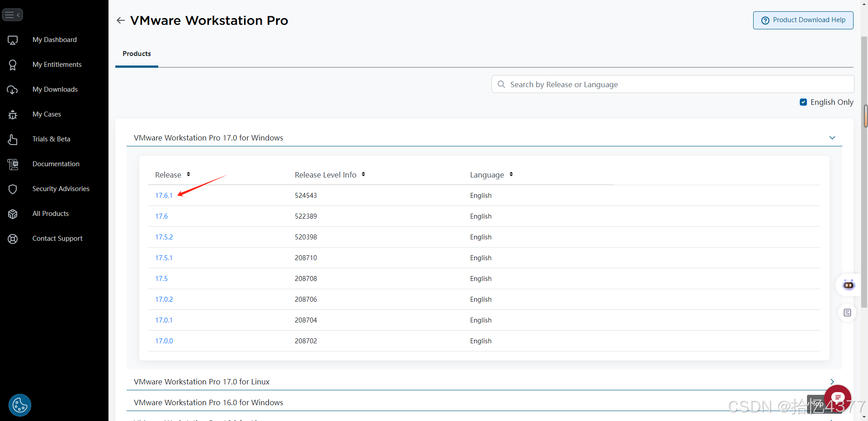Toggle sort order on the Release column
This screenshot has height=421, width=868.
pyautogui.click(x=188, y=174)
